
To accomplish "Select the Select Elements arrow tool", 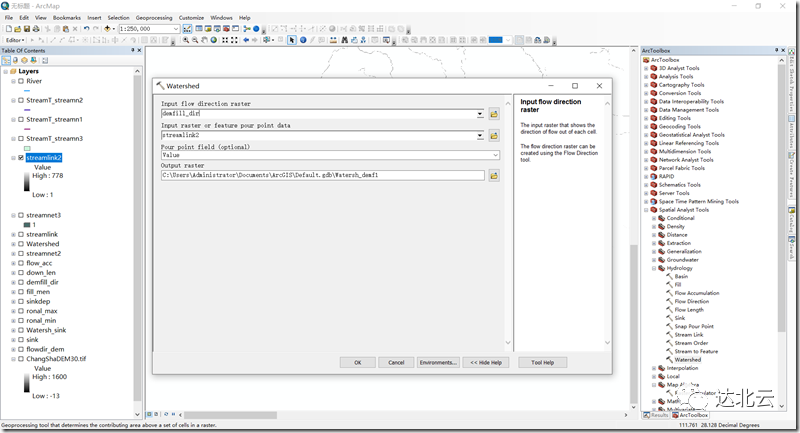I will coord(292,40).
